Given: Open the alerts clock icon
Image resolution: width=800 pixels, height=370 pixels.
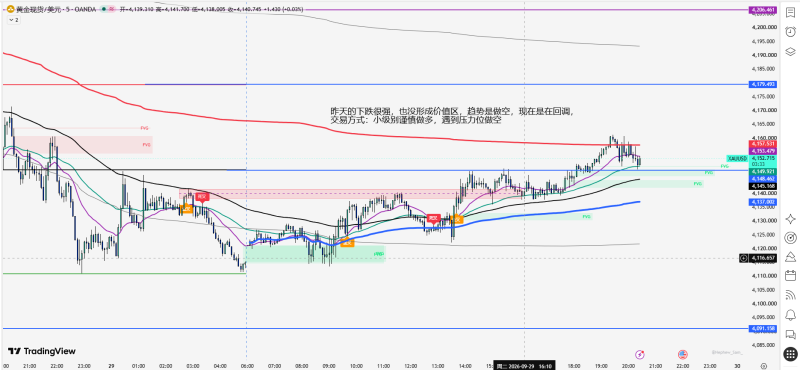Looking at the screenshot, I should coord(790,32).
